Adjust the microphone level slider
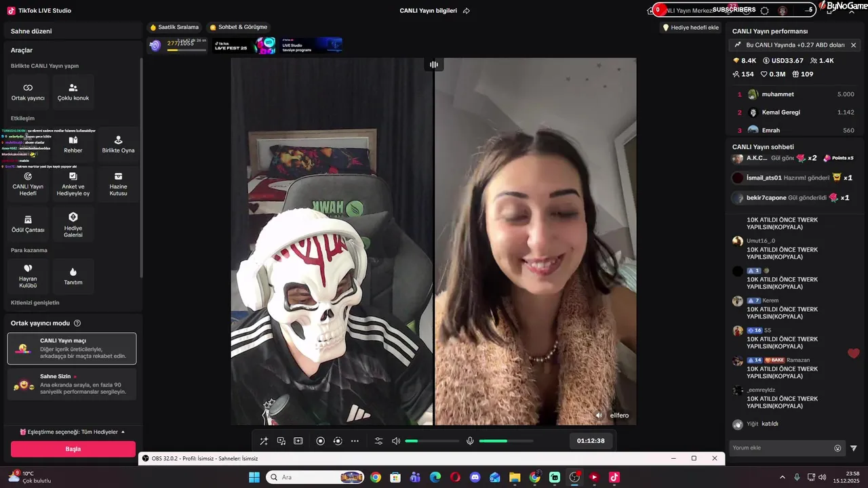 click(506, 441)
